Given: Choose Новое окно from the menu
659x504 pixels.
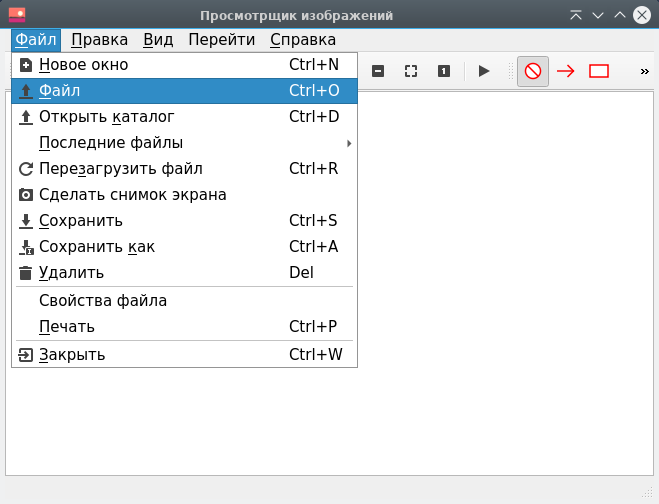Looking at the screenshot, I should 83,65.
